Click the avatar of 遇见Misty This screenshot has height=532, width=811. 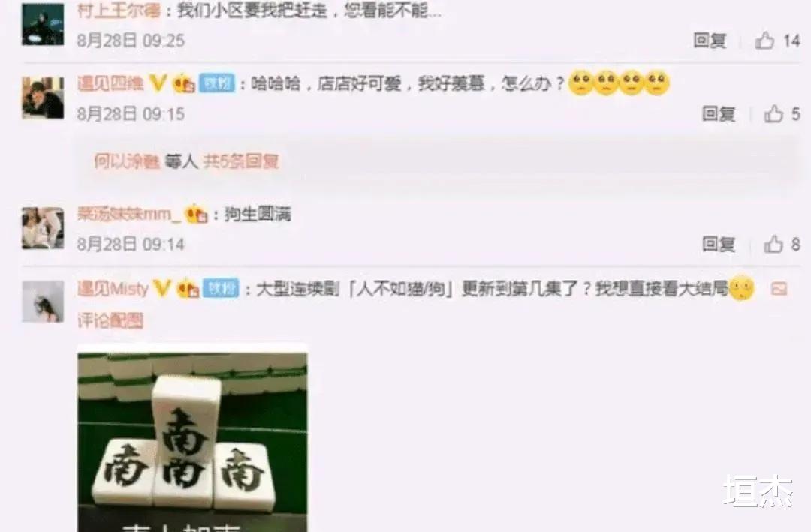(43, 302)
